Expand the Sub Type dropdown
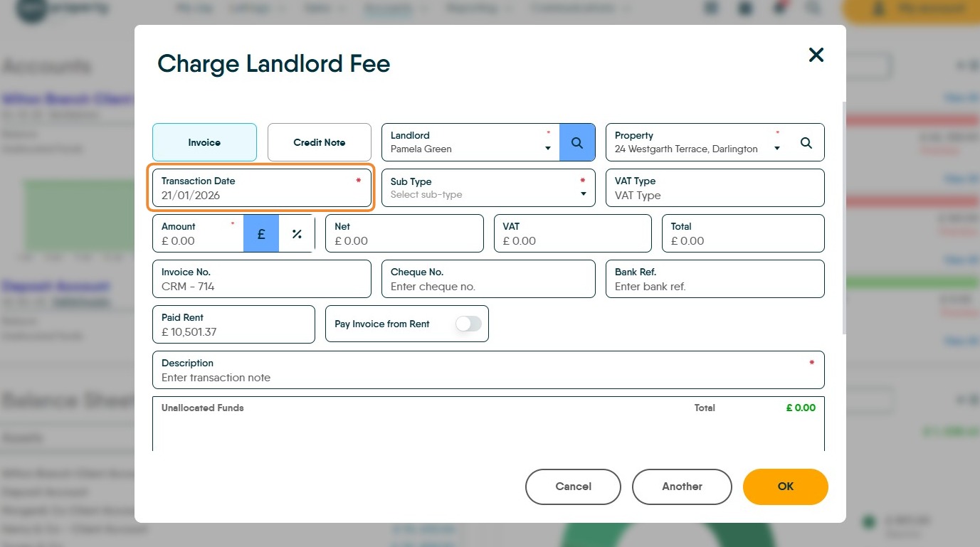This screenshot has width=980, height=547. click(584, 194)
